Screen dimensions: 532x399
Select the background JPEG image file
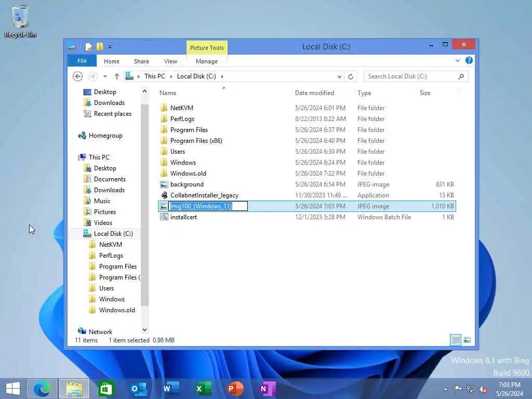coord(187,184)
